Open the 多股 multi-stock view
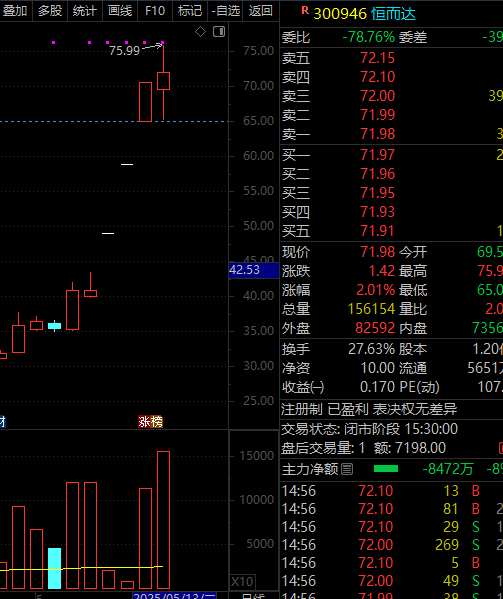The width and height of the screenshot is (503, 599). tap(50, 10)
